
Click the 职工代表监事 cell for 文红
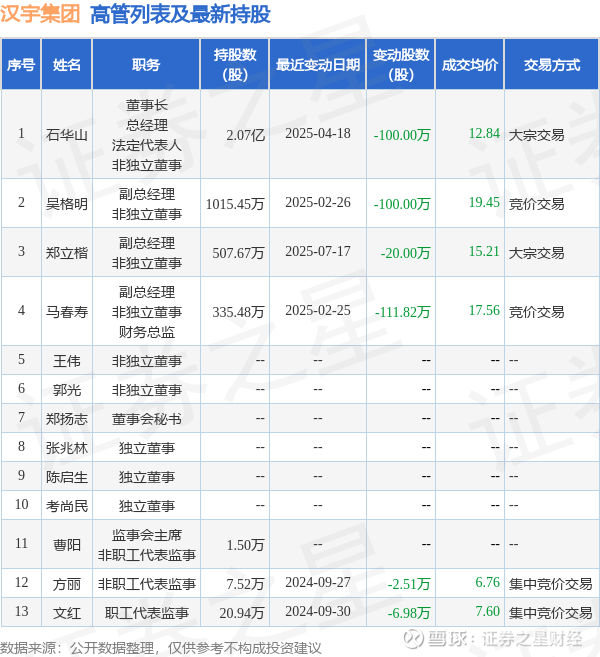click(146, 613)
